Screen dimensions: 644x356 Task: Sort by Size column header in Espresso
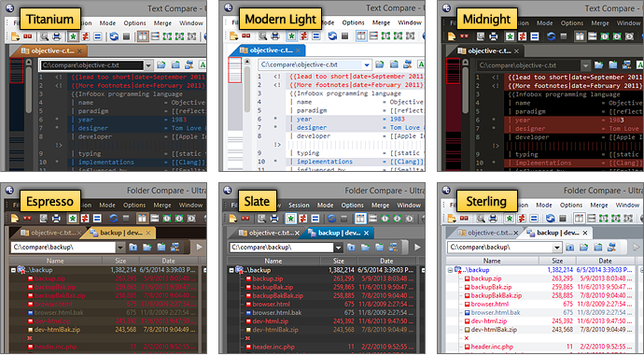pyautogui.click(x=120, y=261)
